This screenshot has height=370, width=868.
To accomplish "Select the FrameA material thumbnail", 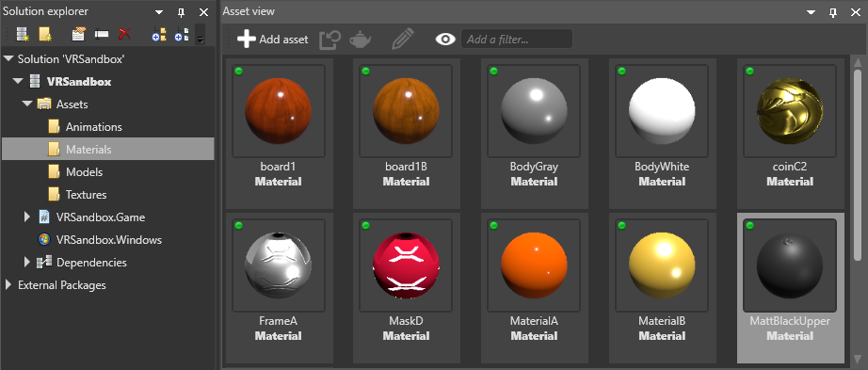I will 279,265.
